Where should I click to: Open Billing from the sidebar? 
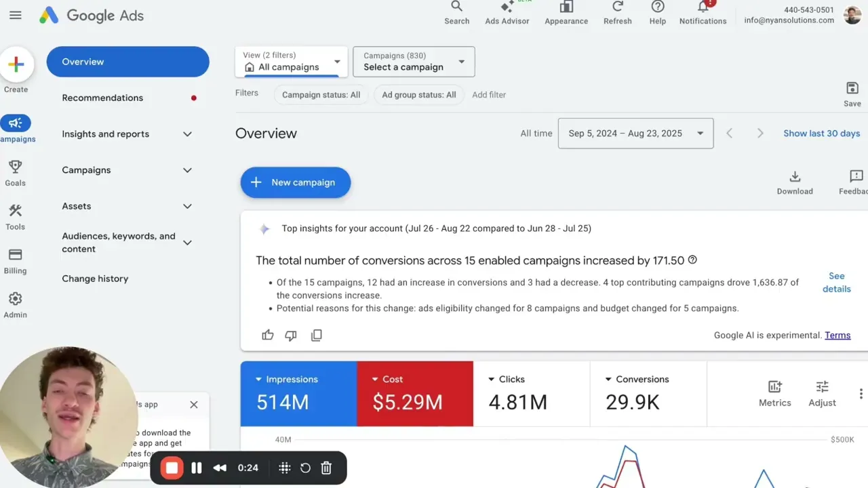(x=15, y=261)
